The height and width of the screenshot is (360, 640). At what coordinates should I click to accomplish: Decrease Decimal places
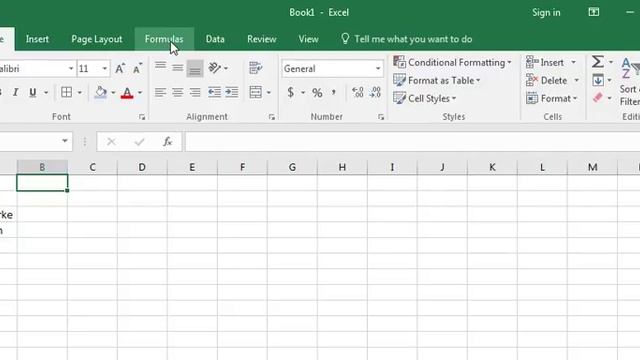[375, 93]
